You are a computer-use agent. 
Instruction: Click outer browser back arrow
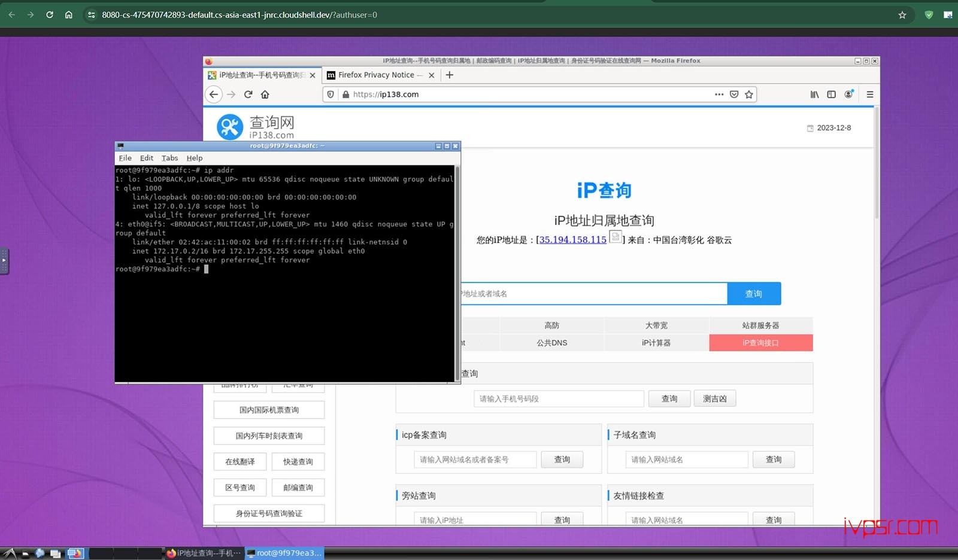pos(11,15)
